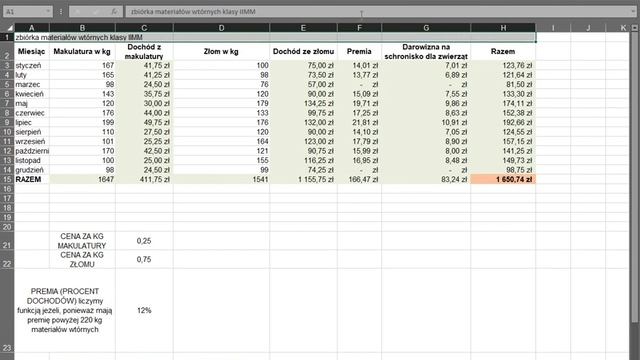Click the vertical scrollbar on right edge
This screenshot has width=640, height=360.
[x=634, y=176]
